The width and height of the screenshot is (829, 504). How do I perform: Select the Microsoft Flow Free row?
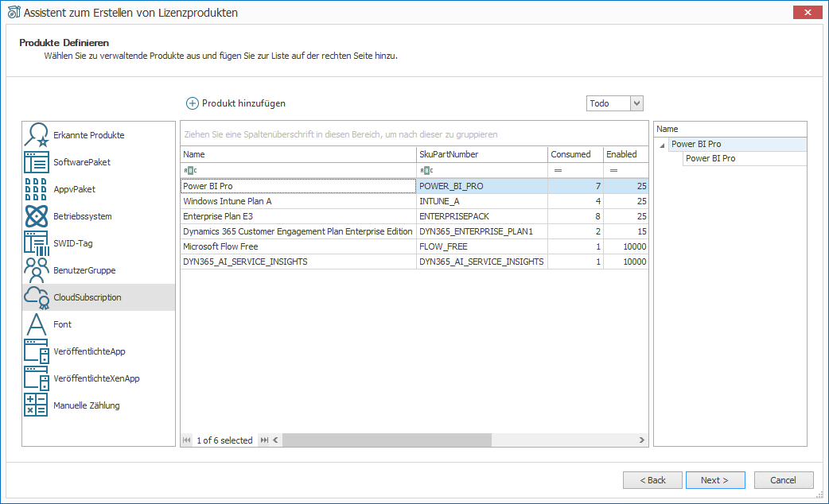[x=414, y=246]
